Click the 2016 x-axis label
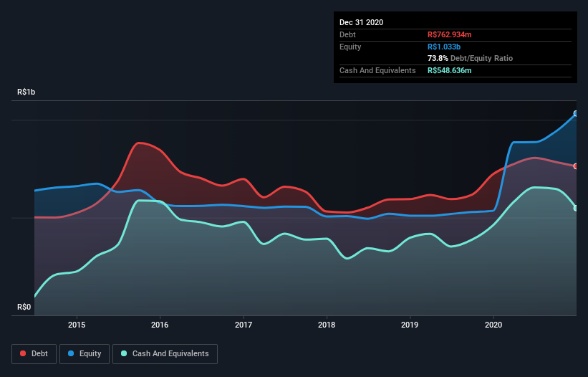Viewport: 588px width, 377px height. [x=160, y=325]
